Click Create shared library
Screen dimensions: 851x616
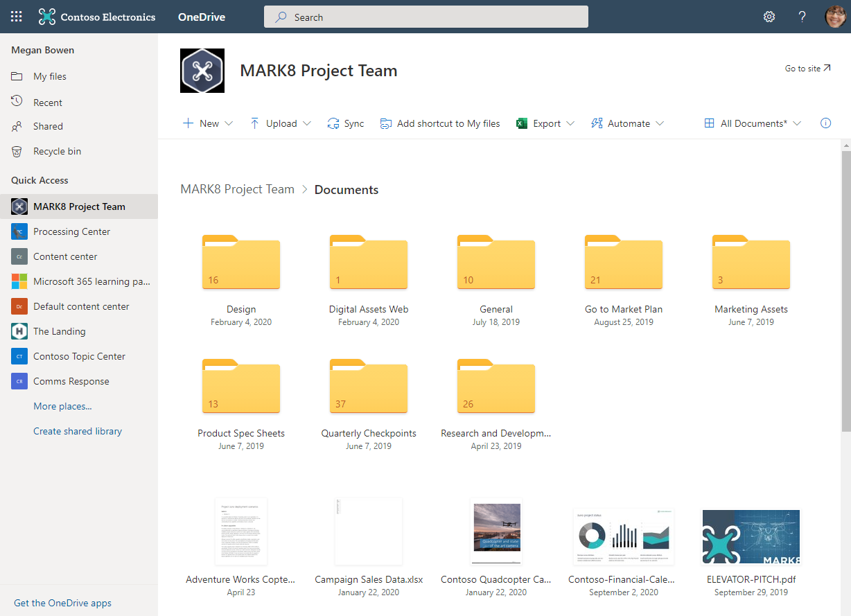(77, 430)
